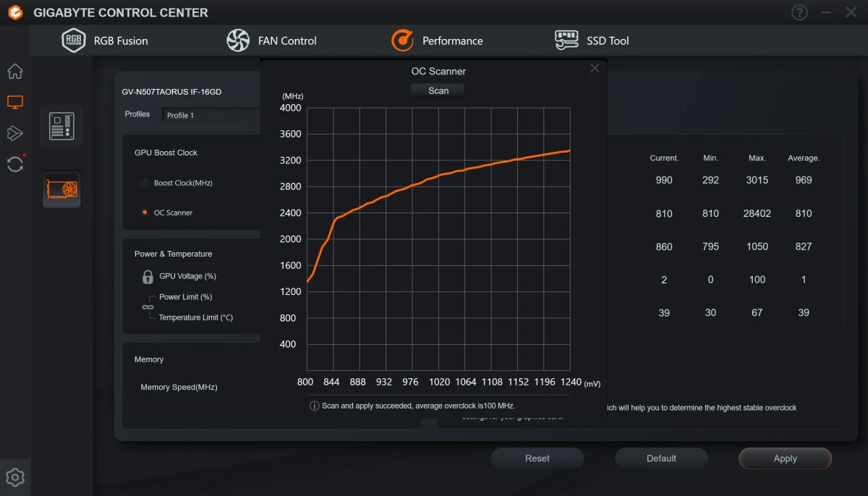Click the Memory section heading
Image resolution: width=868 pixels, height=496 pixels.
click(x=149, y=359)
